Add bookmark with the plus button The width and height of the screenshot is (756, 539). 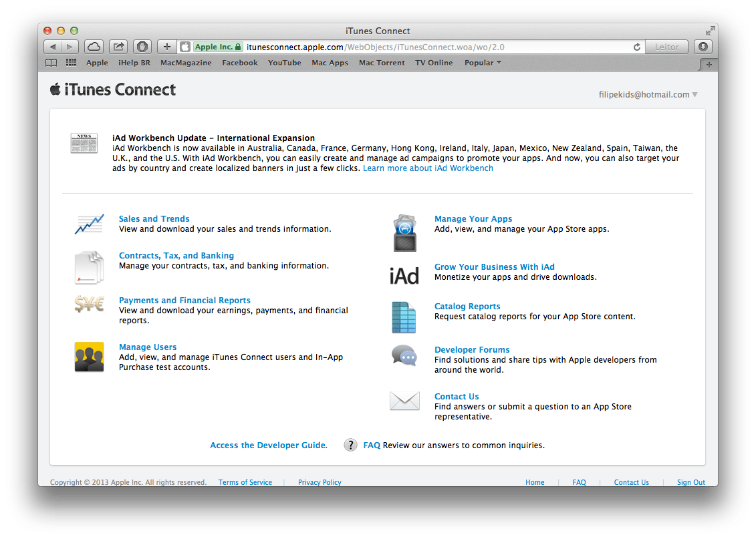[167, 47]
